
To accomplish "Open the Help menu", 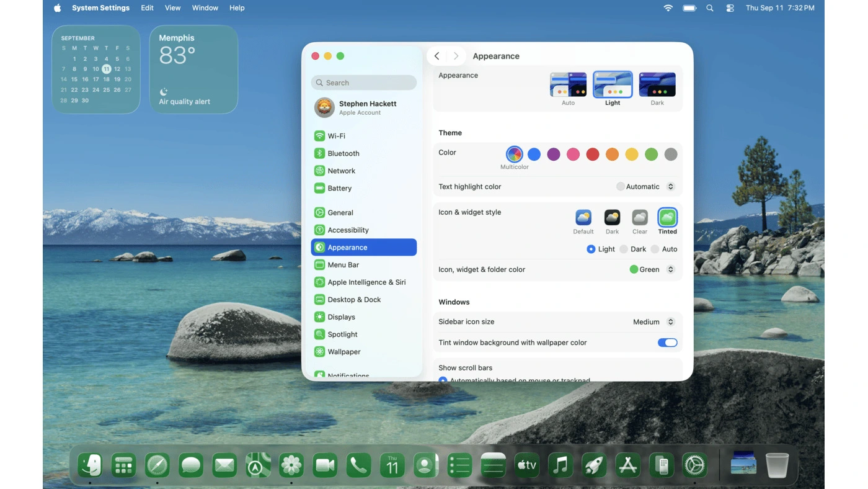I will (237, 8).
